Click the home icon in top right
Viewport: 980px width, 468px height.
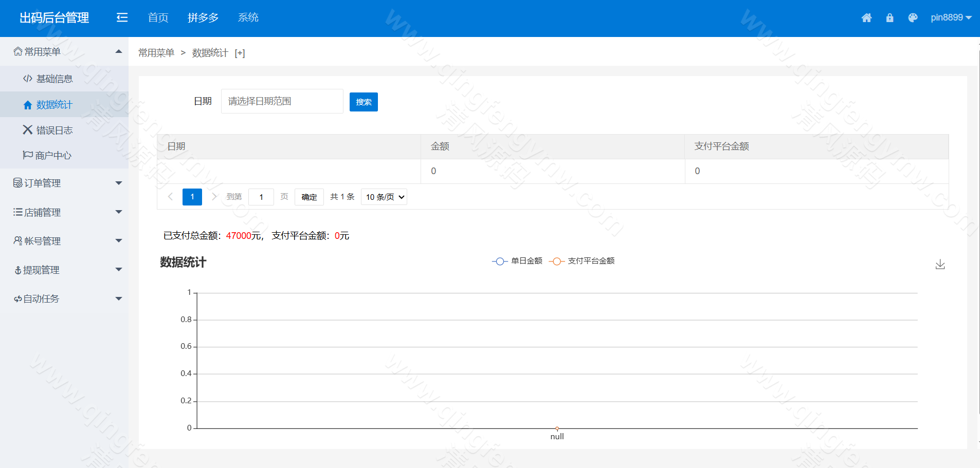coord(866,18)
